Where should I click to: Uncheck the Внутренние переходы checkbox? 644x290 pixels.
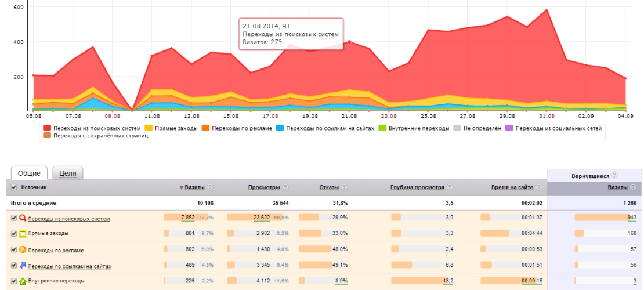(13, 281)
